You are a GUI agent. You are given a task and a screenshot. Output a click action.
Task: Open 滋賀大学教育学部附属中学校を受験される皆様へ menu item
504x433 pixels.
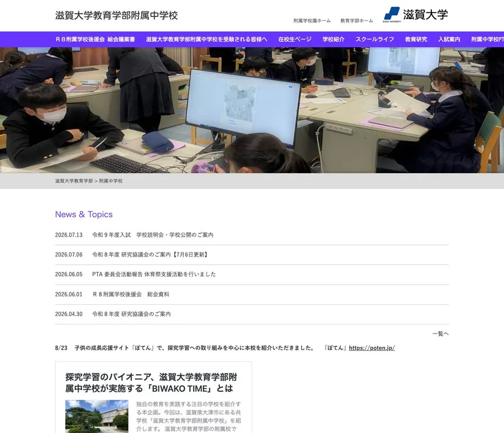(x=206, y=39)
